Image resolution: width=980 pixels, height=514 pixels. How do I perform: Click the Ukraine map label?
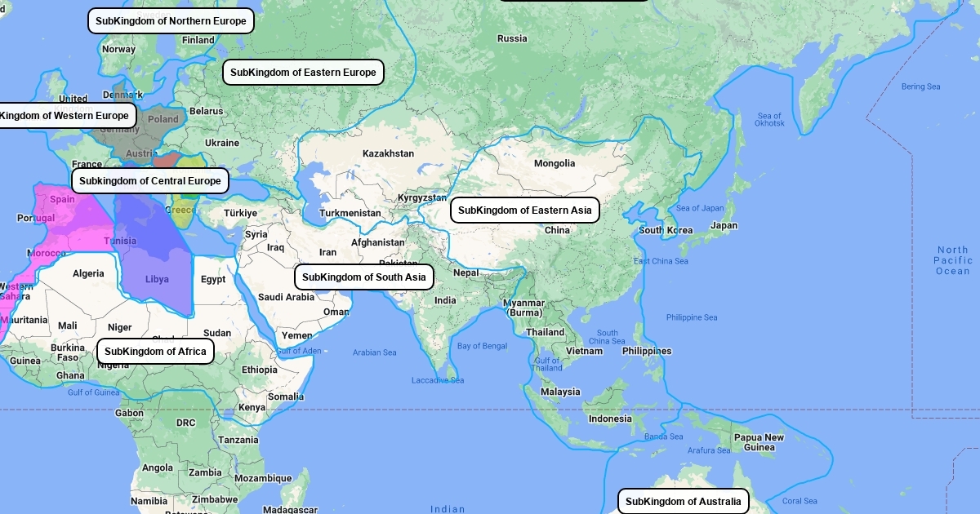[x=222, y=143]
